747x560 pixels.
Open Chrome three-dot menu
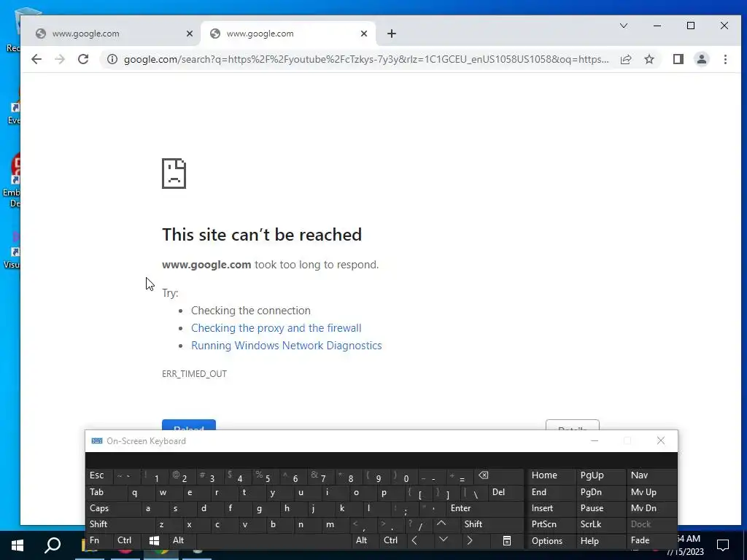click(725, 59)
